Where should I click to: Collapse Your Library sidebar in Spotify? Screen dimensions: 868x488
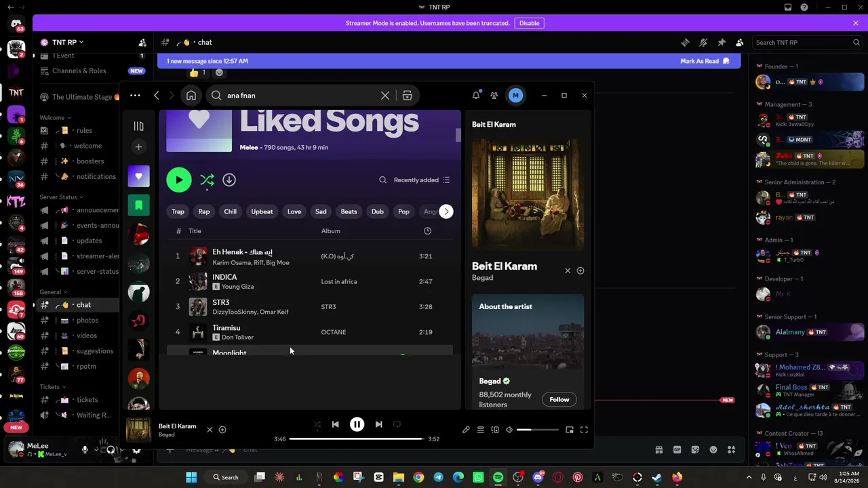coord(138,126)
